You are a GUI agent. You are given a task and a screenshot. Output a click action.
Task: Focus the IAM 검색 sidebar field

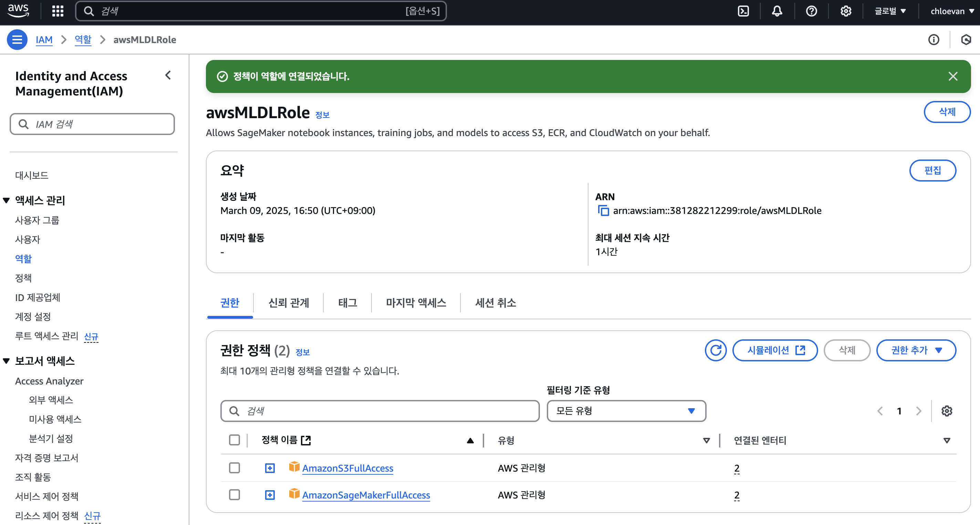click(92, 124)
